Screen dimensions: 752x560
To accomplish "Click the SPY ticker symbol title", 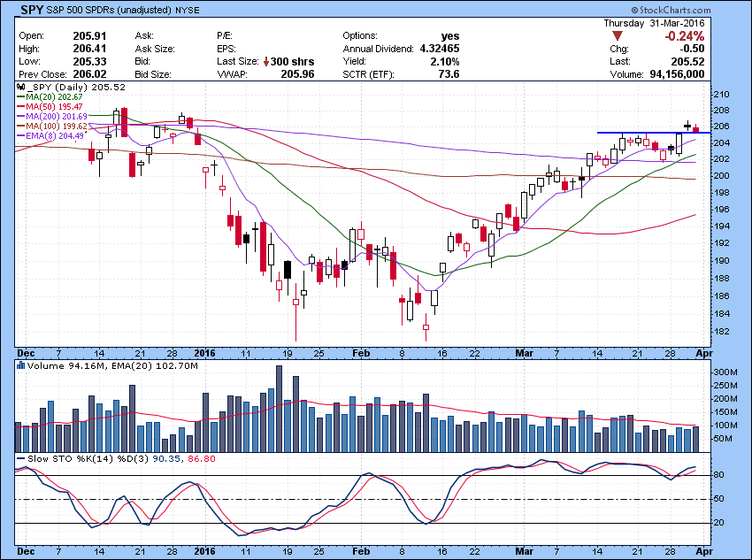I will pos(32,10).
